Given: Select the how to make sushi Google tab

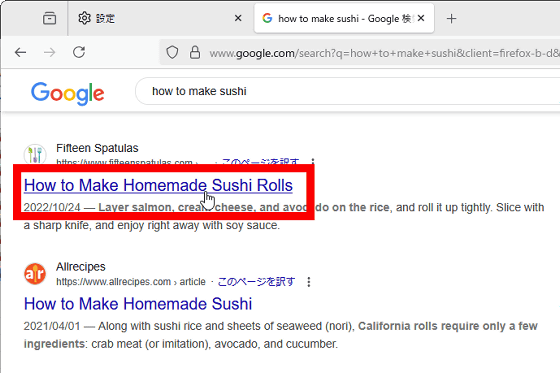Looking at the screenshot, I should coord(338,19).
